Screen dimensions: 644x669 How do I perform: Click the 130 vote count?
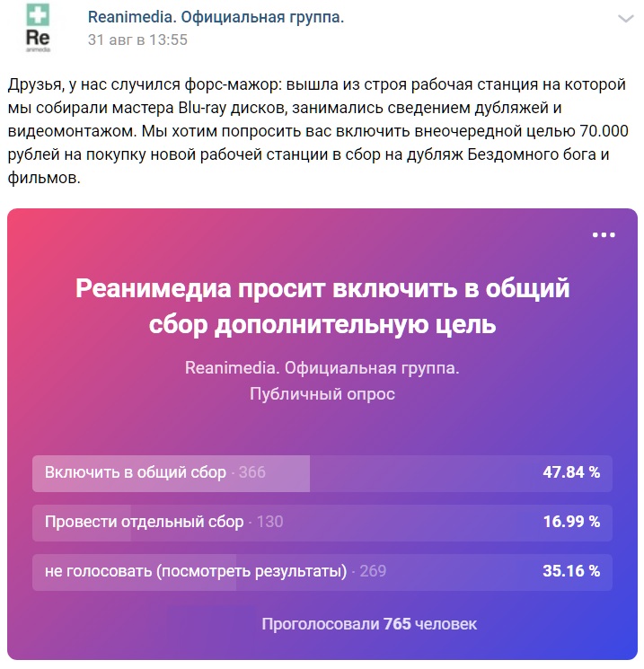pos(269,522)
